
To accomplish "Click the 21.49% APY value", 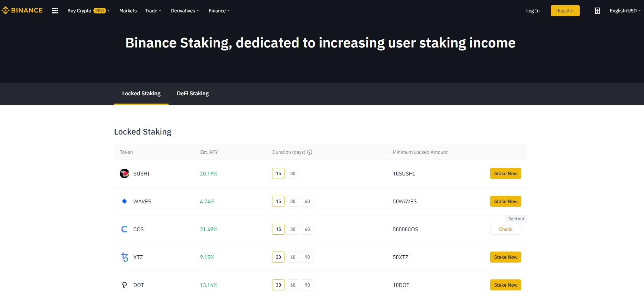I will (208, 230).
